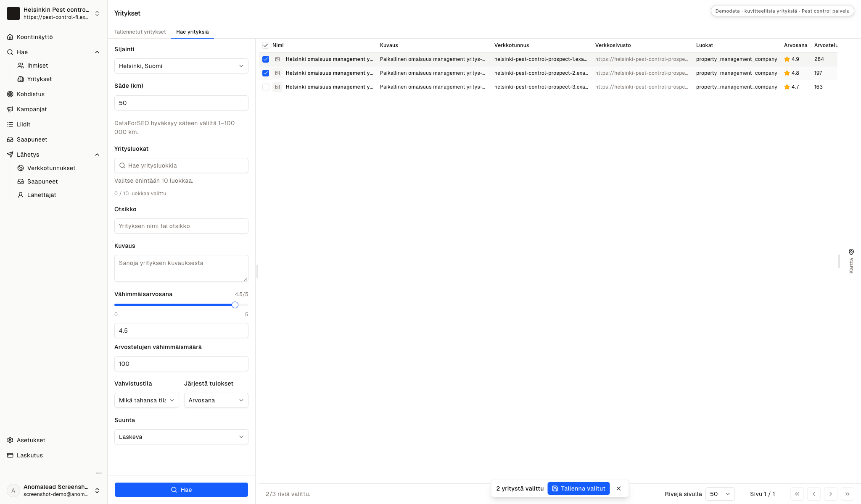This screenshot has height=504, width=861.
Task: Open Verkkotunnukset globe icon
Action: click(21, 168)
